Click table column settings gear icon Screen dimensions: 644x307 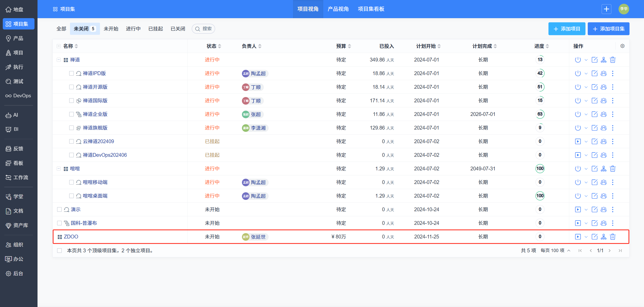click(x=622, y=46)
